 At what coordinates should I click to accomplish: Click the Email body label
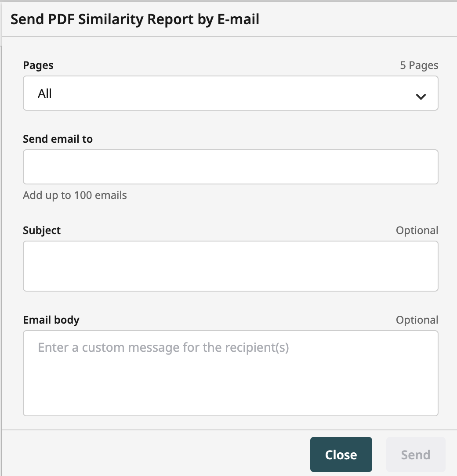(51, 320)
